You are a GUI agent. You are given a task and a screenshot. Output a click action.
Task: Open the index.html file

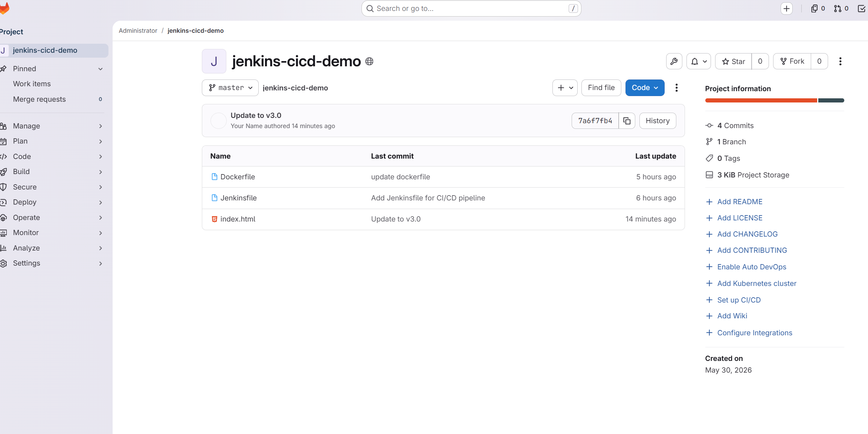(238, 219)
